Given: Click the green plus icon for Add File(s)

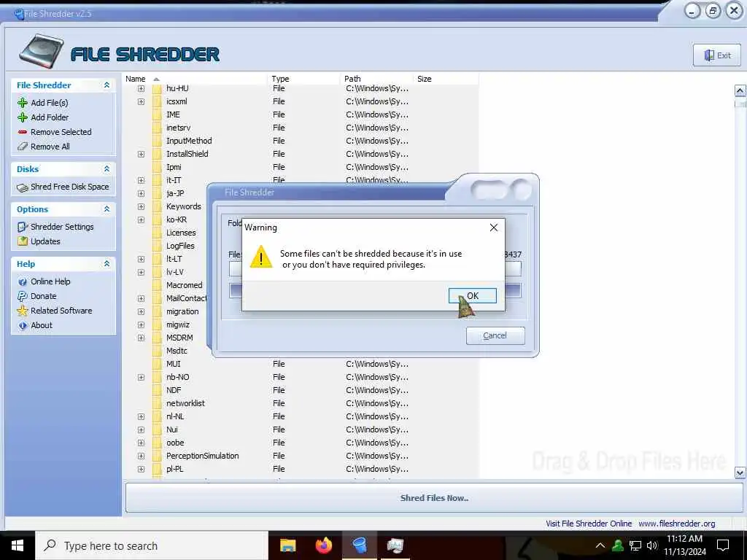Looking at the screenshot, I should click(23, 103).
